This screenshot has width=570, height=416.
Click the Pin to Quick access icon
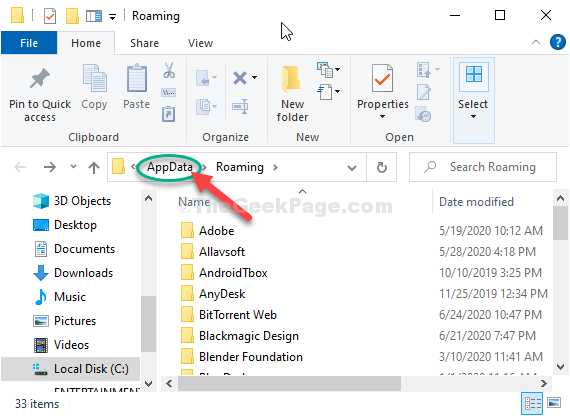[40, 78]
